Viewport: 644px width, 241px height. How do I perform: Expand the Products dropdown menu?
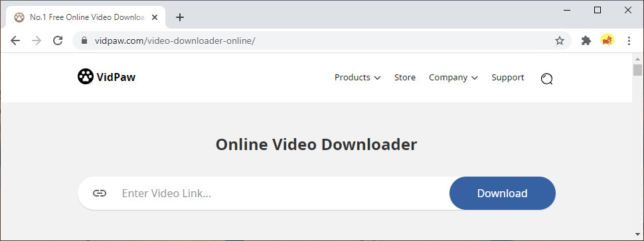[357, 78]
